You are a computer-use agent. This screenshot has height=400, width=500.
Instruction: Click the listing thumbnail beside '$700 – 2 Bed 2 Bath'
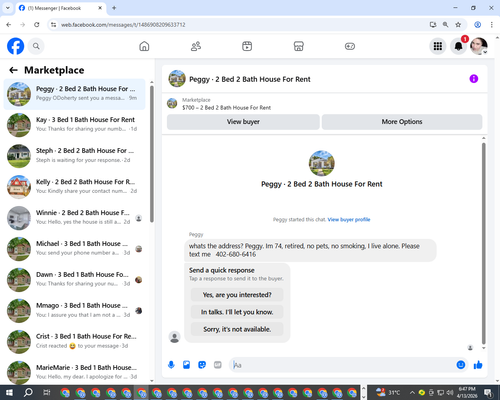click(172, 103)
